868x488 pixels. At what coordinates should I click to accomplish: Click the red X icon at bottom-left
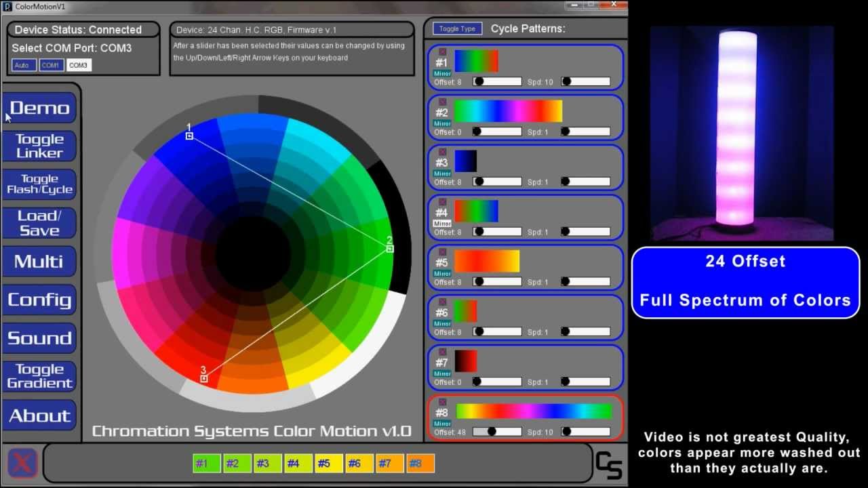[22, 464]
